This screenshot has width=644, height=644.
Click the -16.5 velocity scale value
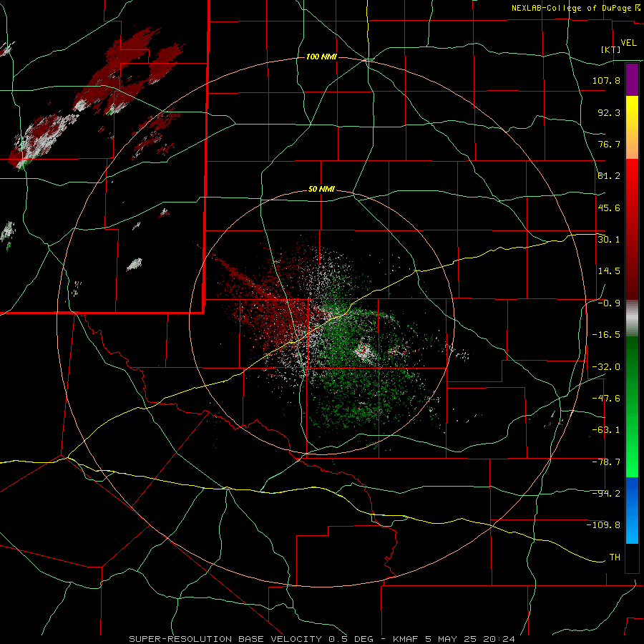[x=606, y=335]
